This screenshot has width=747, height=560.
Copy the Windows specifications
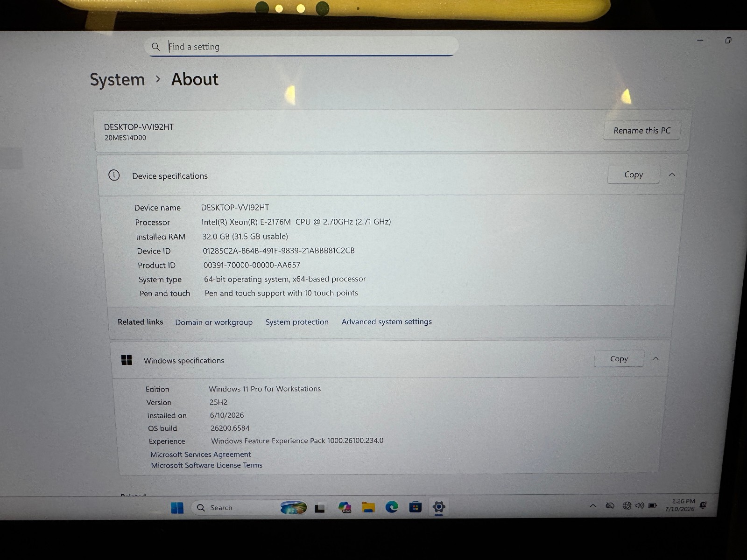[619, 359]
